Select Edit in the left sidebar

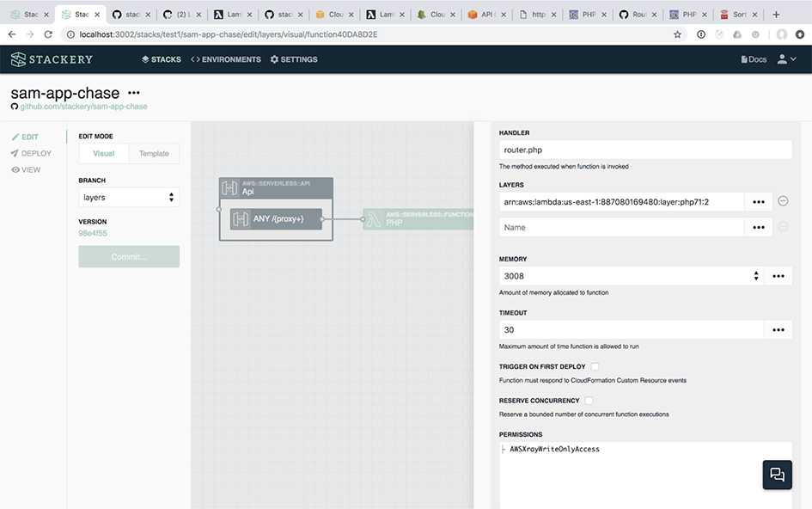(x=25, y=137)
